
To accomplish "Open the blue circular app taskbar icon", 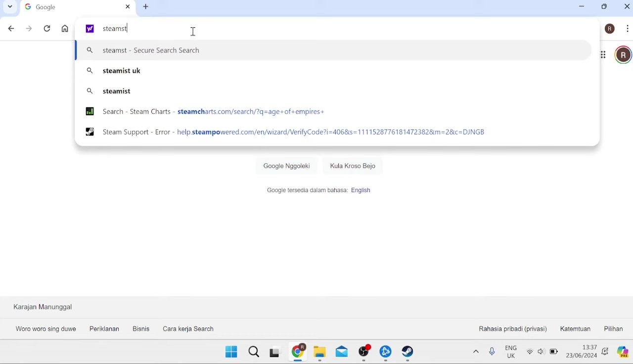I will pos(386,352).
